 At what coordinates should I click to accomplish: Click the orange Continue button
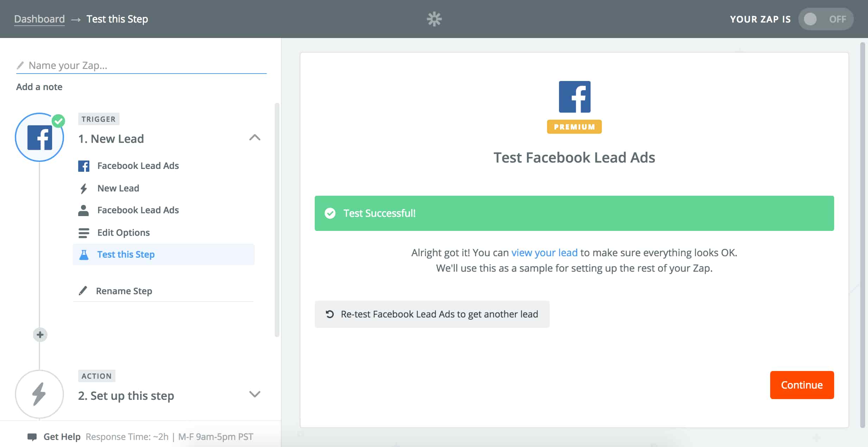click(x=802, y=385)
